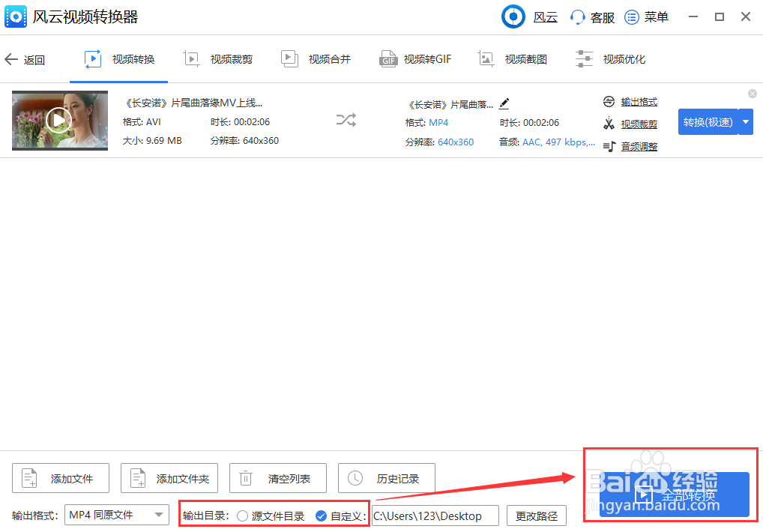
Task: Remove the video with the small close icon
Action: point(752,93)
